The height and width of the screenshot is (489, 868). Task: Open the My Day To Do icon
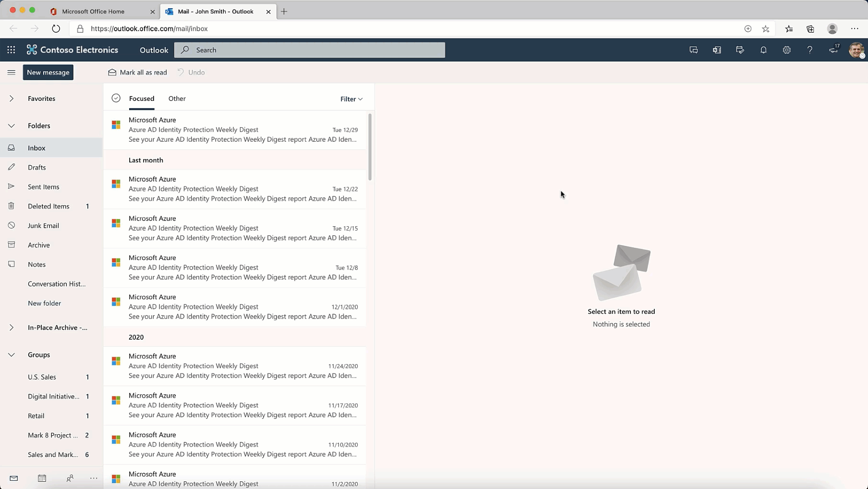tap(740, 50)
